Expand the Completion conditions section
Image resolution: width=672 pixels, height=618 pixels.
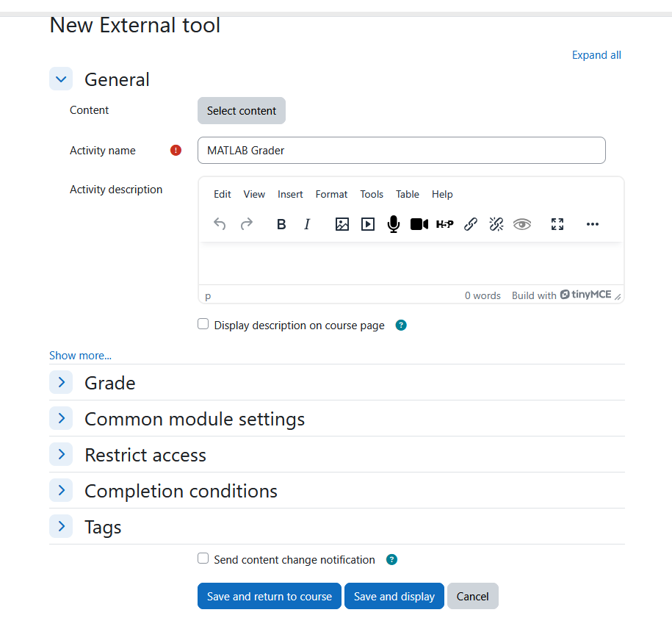(61, 490)
